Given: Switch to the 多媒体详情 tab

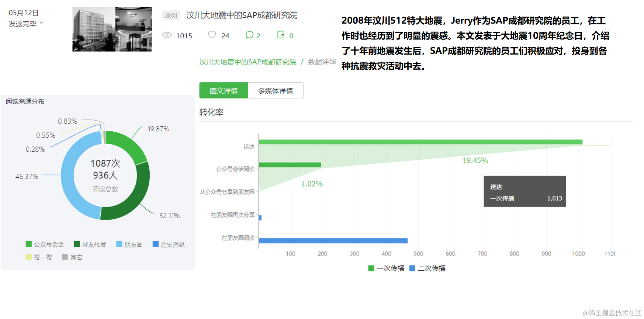Looking at the screenshot, I should pos(276,91).
